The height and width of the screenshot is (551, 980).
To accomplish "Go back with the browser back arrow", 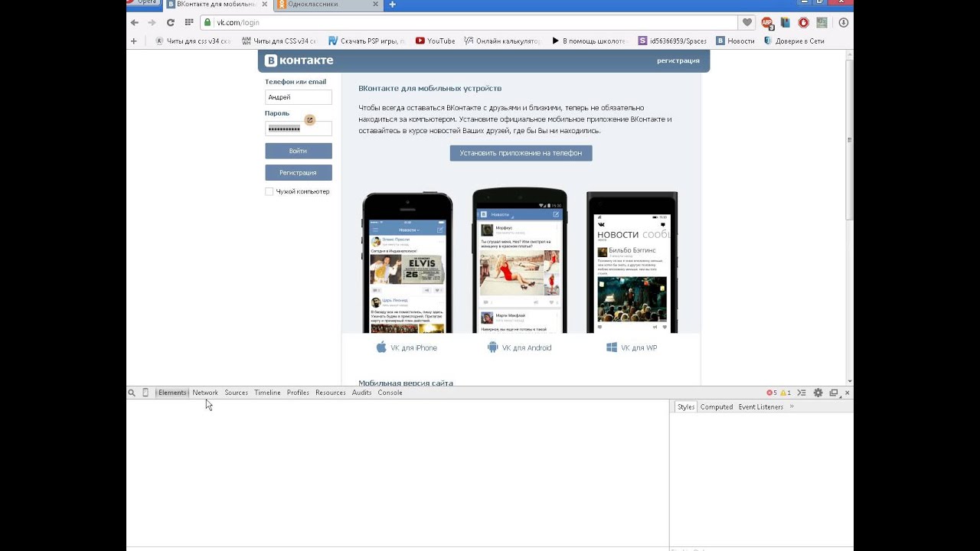I will 135,22.
